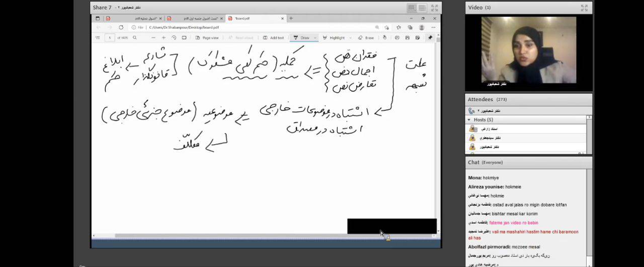Click the Chat (Everyone) header
The width and height of the screenshot is (644, 267).
[529, 162]
